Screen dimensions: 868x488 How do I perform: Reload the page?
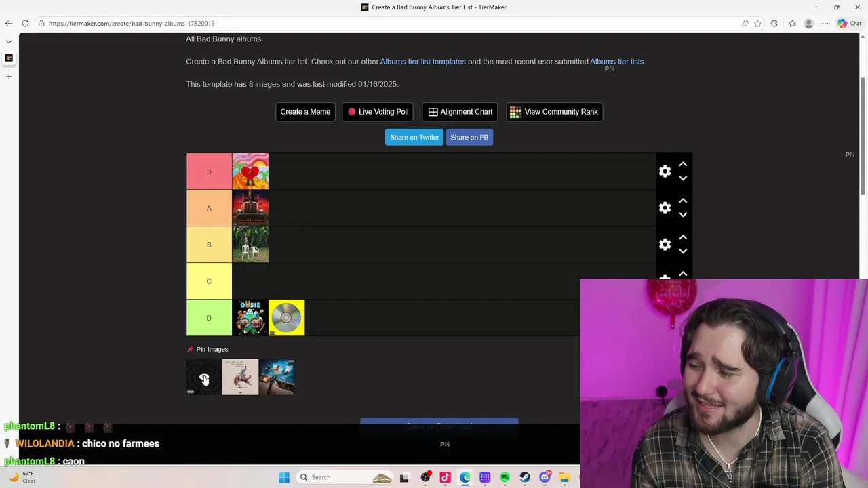(x=25, y=24)
